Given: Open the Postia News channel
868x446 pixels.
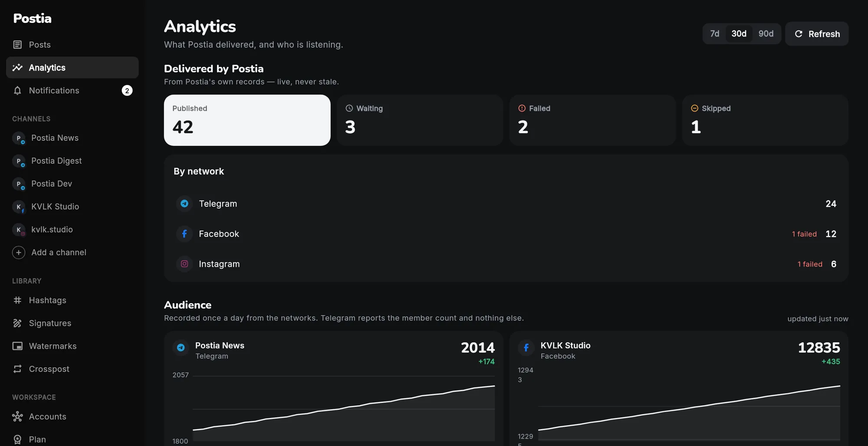Looking at the screenshot, I should (72, 138).
